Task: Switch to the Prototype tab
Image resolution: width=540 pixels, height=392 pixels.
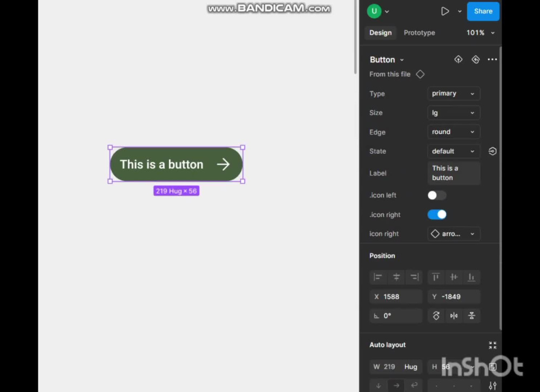Action: pos(419,33)
